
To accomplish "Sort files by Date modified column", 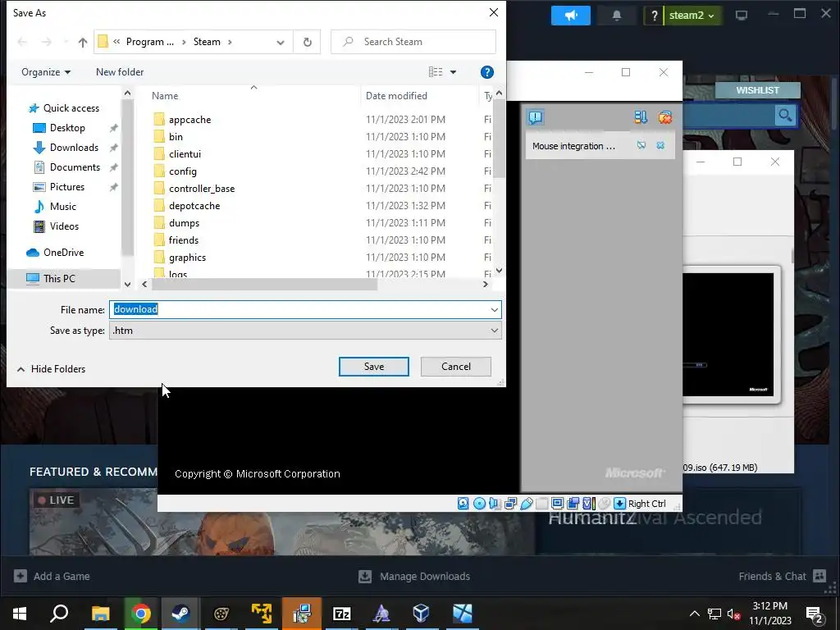I will coord(396,96).
